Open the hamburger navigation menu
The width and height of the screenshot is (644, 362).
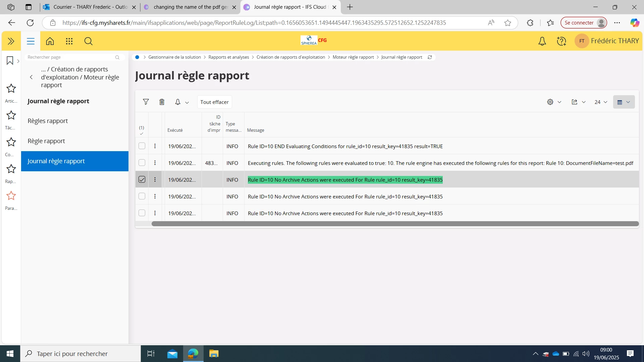pos(31,41)
